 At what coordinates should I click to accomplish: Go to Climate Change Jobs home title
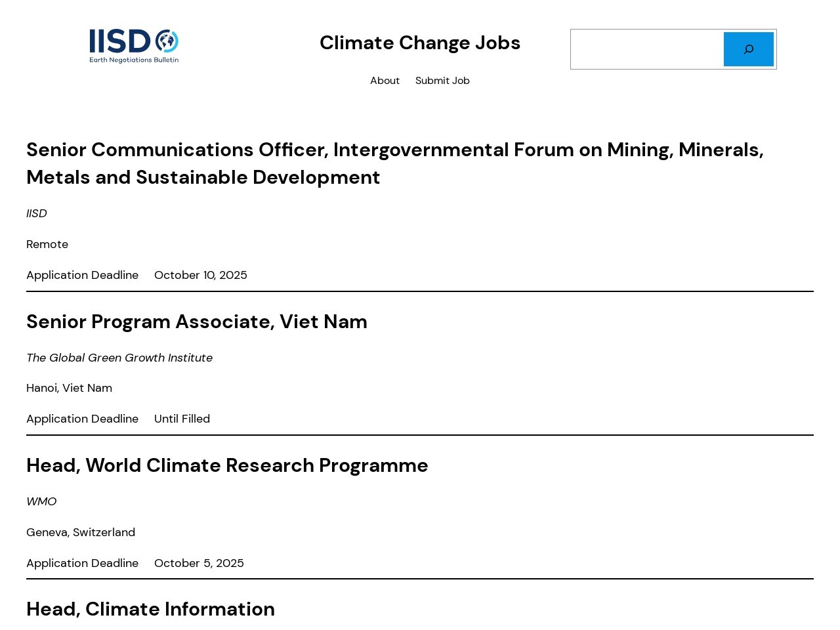tap(420, 43)
